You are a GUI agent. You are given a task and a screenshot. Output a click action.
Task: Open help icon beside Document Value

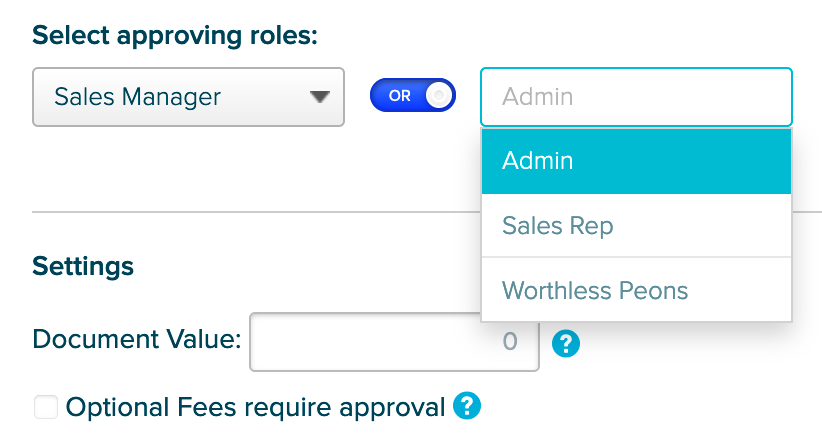tap(566, 344)
